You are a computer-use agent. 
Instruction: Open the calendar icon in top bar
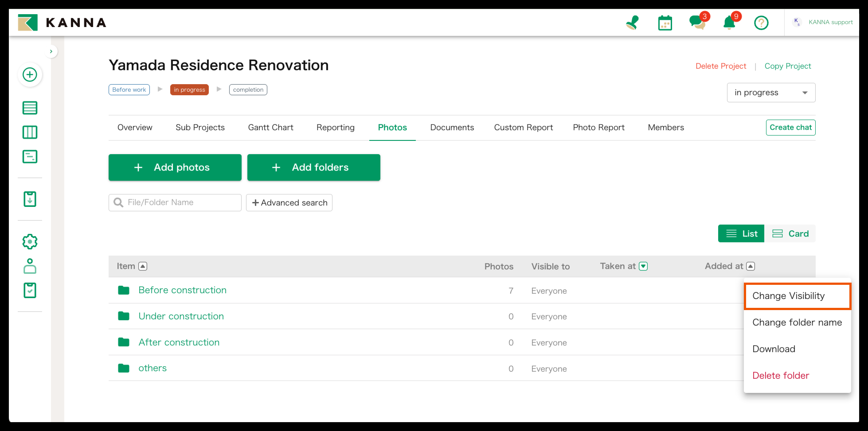click(x=665, y=23)
